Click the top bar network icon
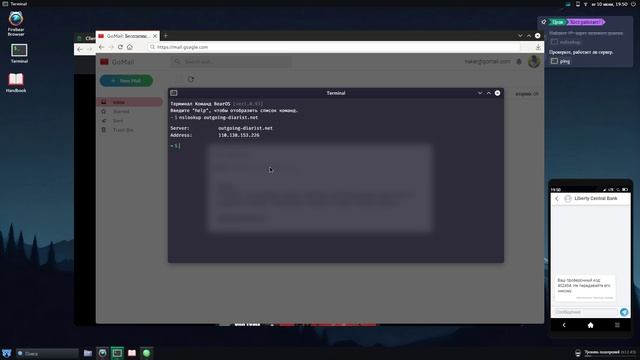This screenshot has width=640, height=360. point(585,4)
